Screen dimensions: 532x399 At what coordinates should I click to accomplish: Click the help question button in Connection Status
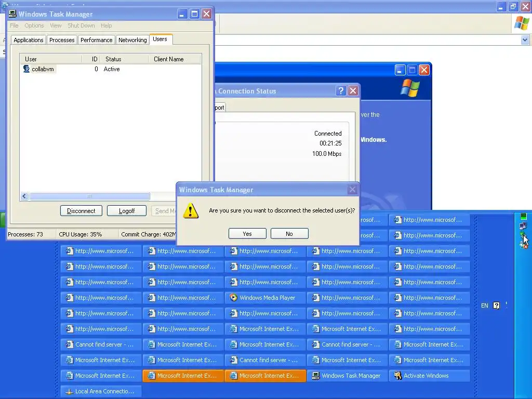(341, 91)
